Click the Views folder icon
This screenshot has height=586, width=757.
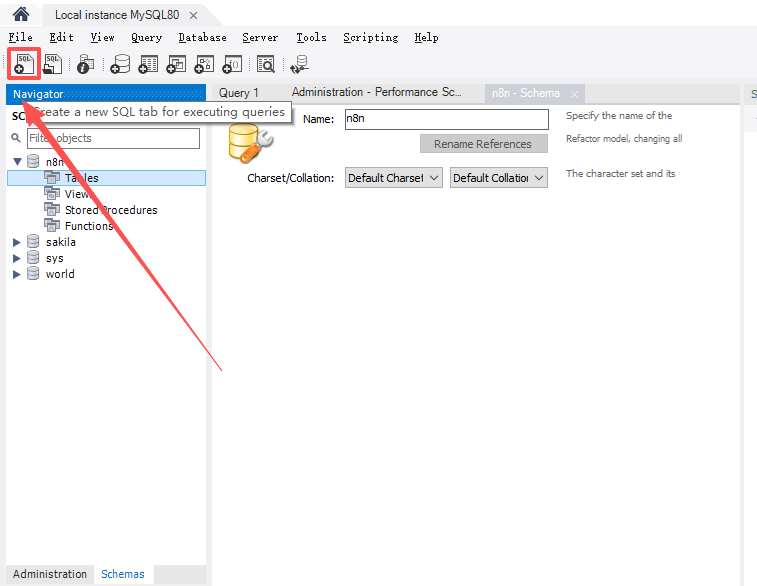click(x=52, y=193)
